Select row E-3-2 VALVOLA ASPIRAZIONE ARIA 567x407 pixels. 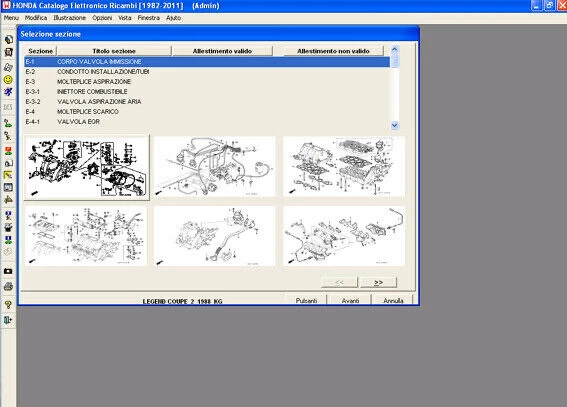point(207,102)
